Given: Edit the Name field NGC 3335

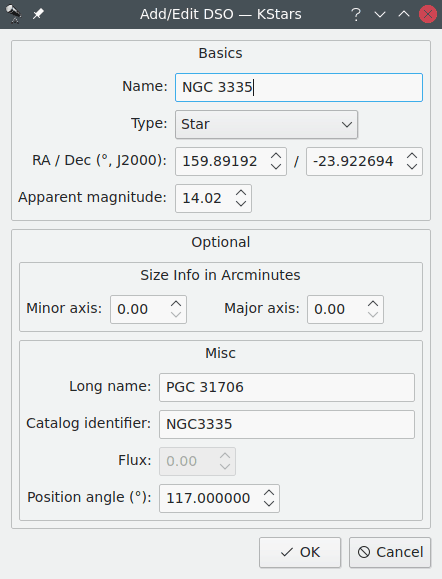Looking at the screenshot, I should pyautogui.click(x=299, y=88).
